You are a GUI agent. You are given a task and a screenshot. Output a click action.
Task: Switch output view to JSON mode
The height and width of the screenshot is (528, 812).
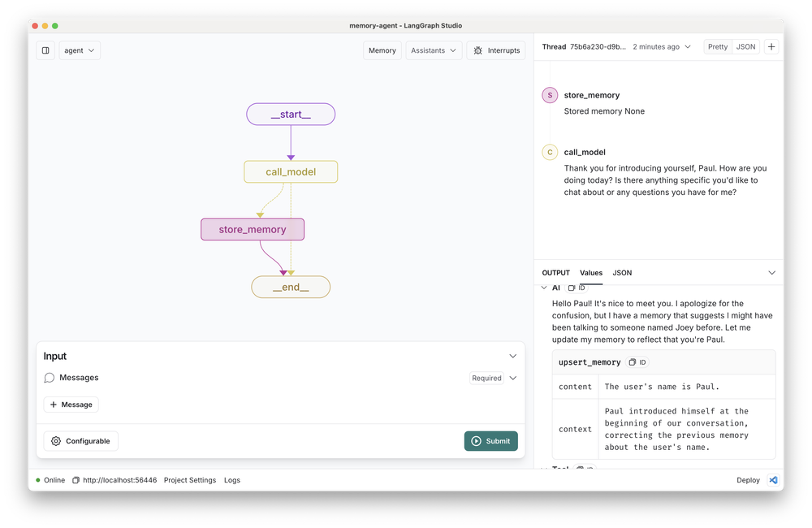point(622,273)
